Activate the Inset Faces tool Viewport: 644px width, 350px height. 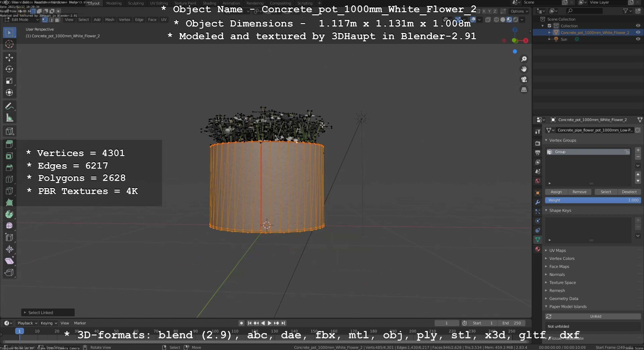[10, 156]
